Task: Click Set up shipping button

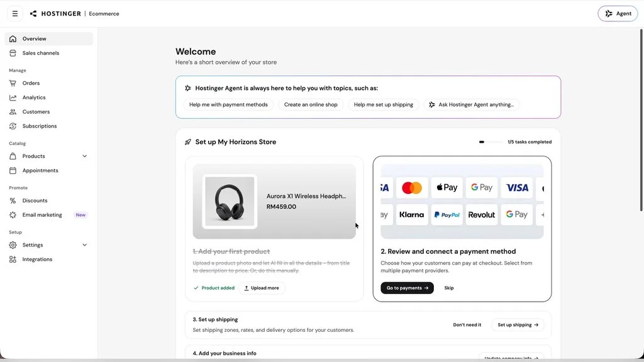Action: 518,325
